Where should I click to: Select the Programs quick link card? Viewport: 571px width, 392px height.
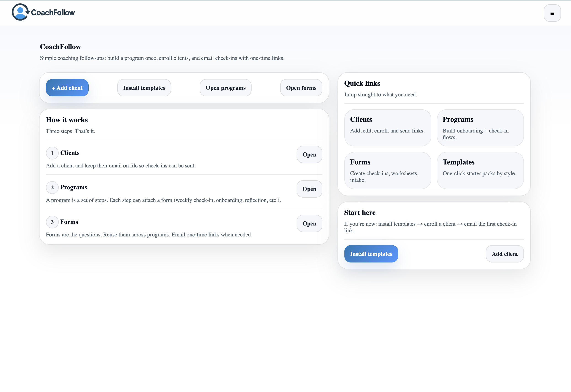(x=480, y=128)
